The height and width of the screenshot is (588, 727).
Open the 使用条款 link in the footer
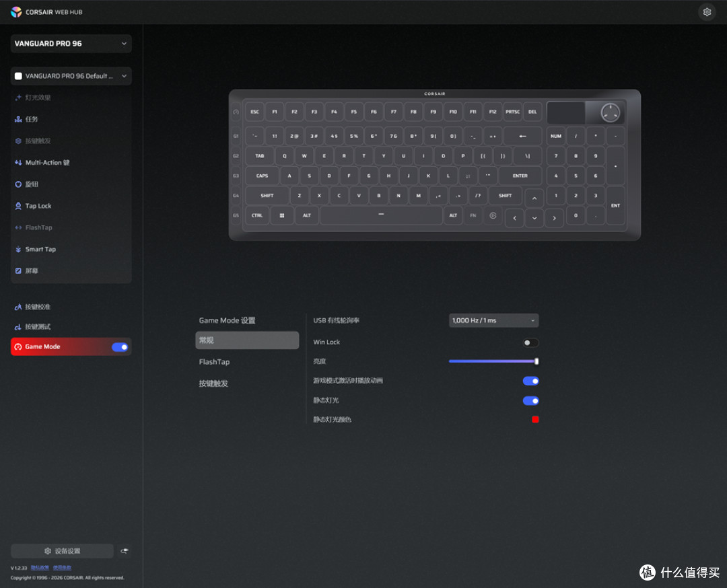pos(62,568)
